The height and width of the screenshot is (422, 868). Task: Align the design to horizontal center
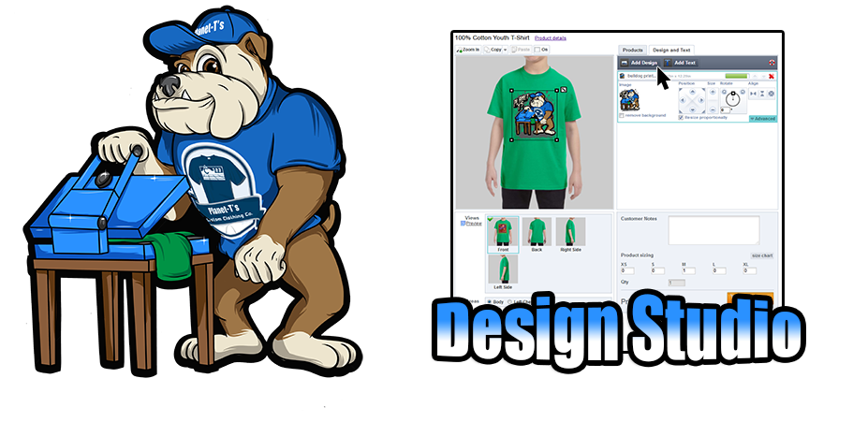pos(753,94)
